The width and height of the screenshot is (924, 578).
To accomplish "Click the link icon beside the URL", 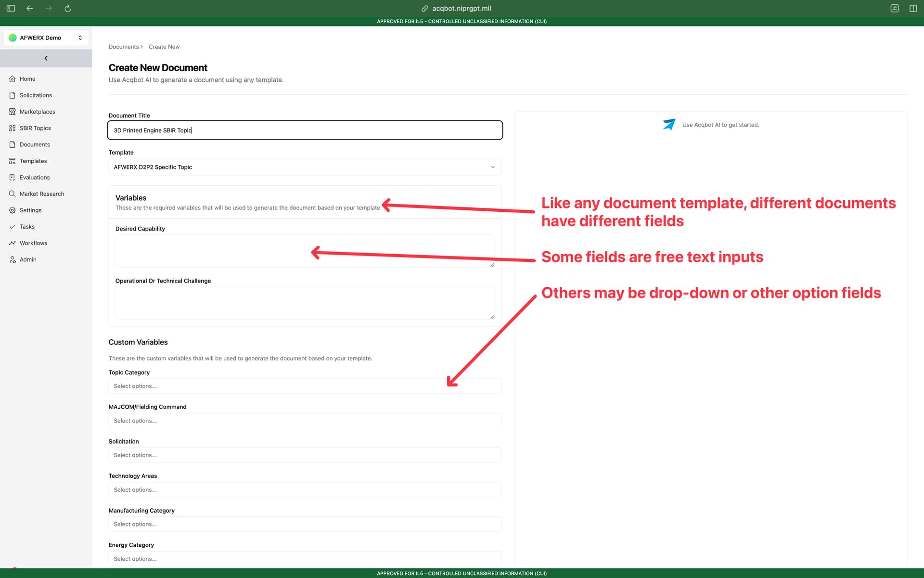I will 425,8.
